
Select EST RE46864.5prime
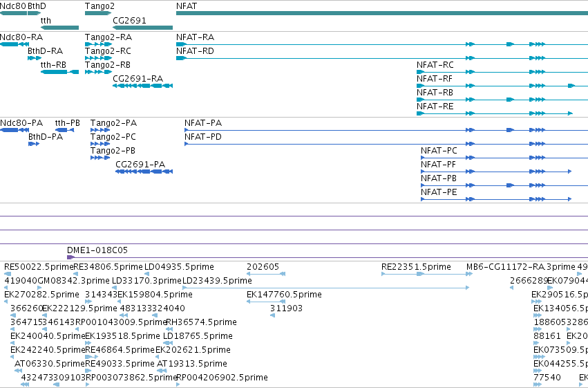pyautogui.click(x=120, y=351)
